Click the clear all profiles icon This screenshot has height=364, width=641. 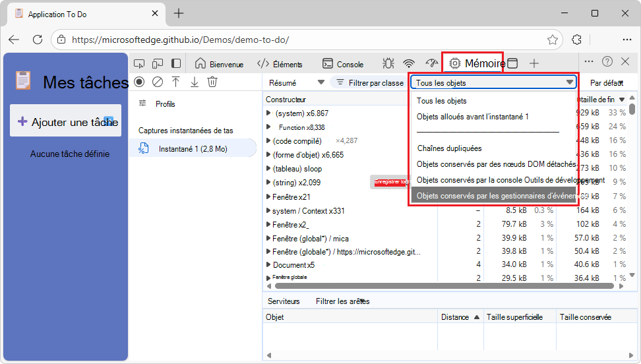(x=158, y=82)
